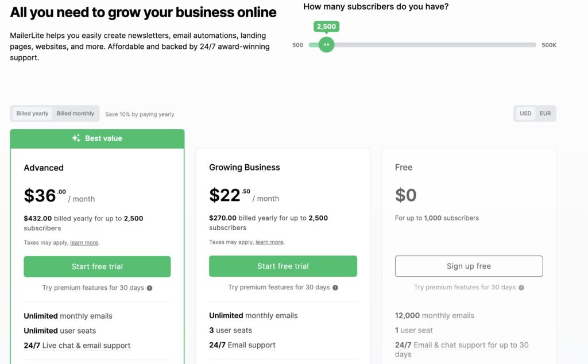Start free trial for Advanced plan
The height and width of the screenshot is (364, 588).
tap(97, 266)
